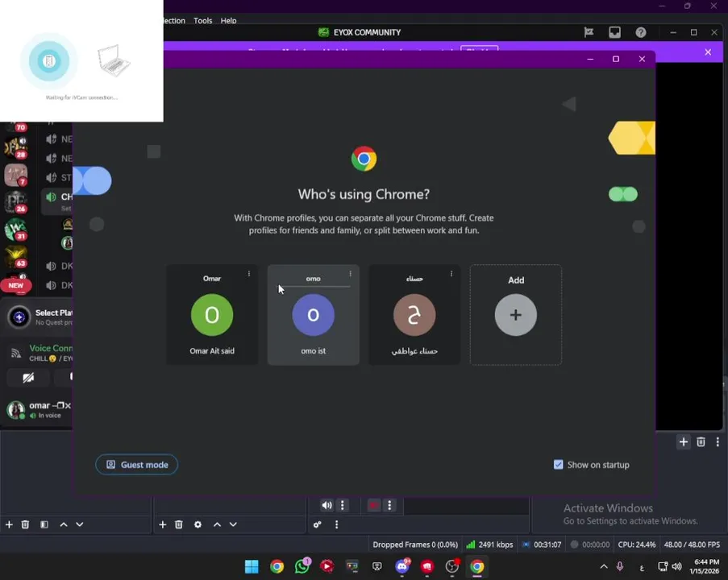Delete selected source with Sources trash icon
Screen dimensions: 728x580
click(x=179, y=524)
